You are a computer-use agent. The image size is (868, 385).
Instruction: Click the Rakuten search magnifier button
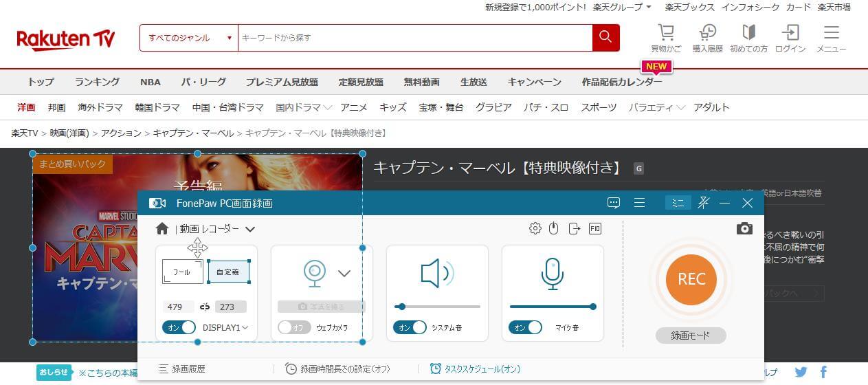(605, 37)
